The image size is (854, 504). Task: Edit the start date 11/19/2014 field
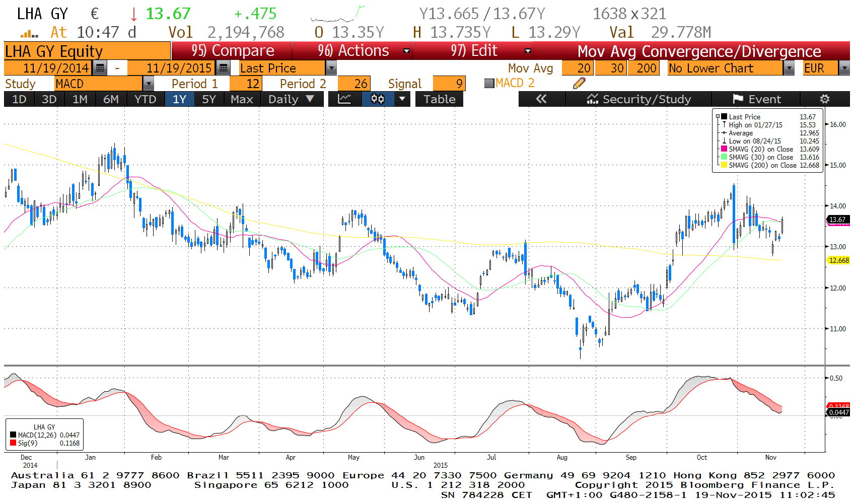[49, 68]
